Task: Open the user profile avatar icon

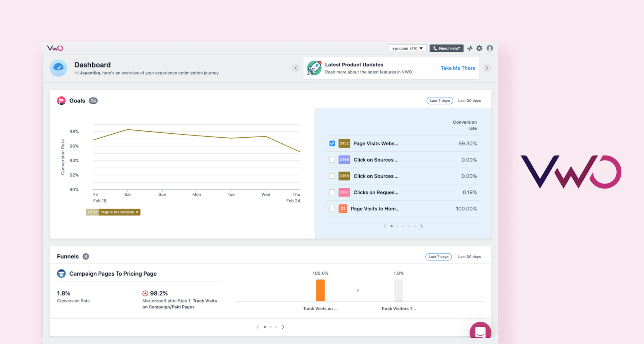Action: 490,48
